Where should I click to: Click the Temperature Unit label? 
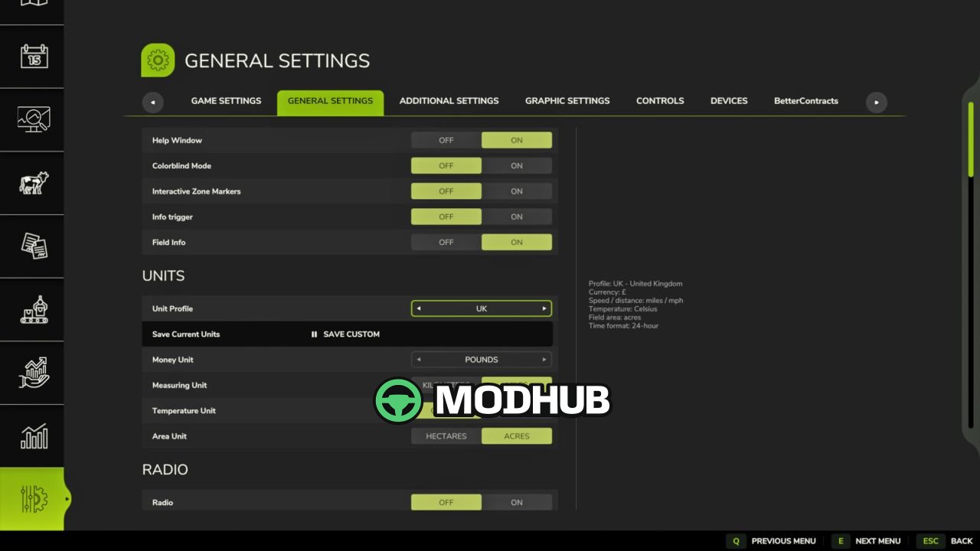184,411
